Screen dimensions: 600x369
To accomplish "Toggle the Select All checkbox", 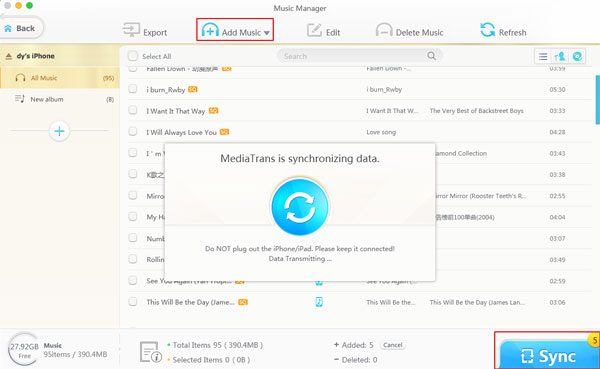I will coord(133,56).
